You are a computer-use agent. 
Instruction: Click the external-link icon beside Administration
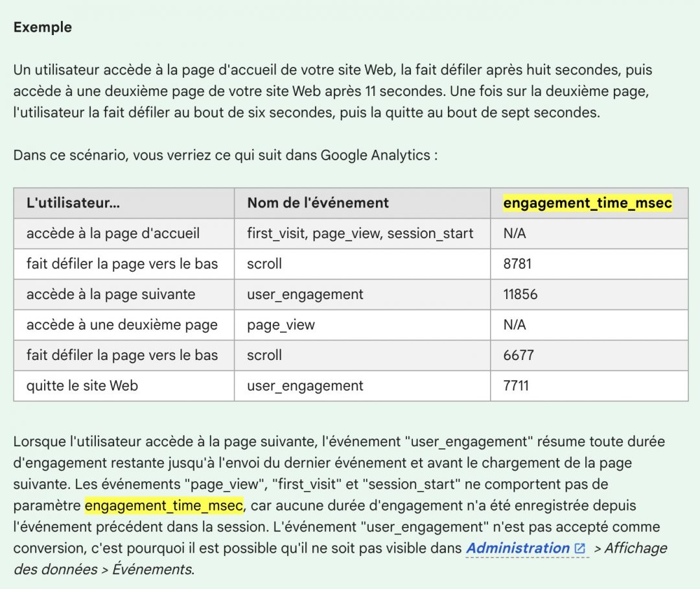point(580,548)
